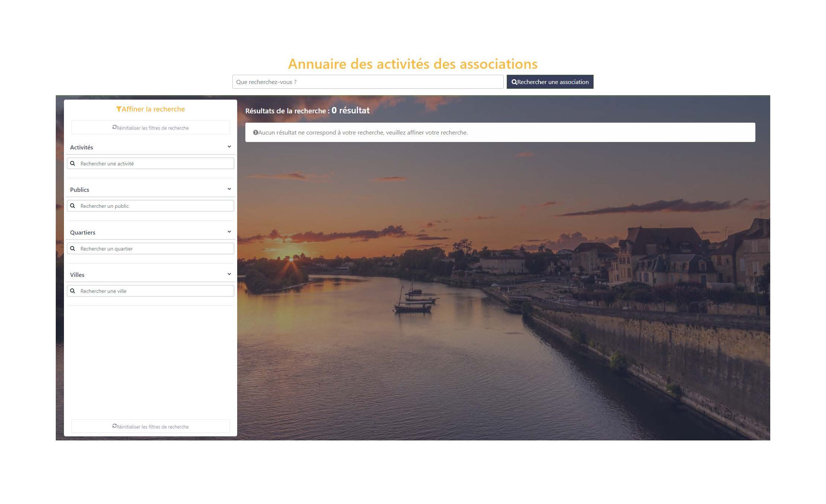This screenshot has width=826, height=504.
Task: Click the funnel filter icon beside Affiner
Action: (119, 109)
